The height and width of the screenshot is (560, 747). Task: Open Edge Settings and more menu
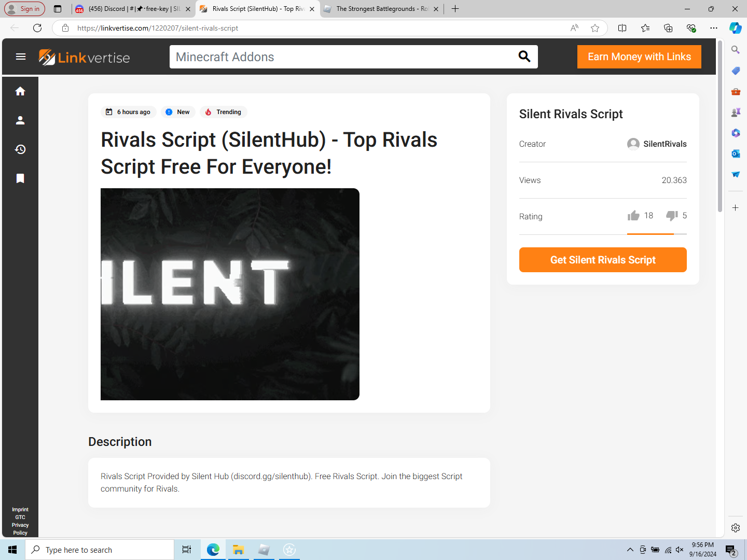pyautogui.click(x=714, y=28)
